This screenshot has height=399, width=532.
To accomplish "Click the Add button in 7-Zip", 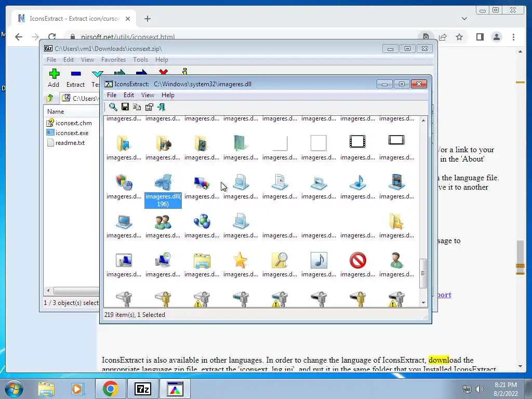I will (54, 78).
